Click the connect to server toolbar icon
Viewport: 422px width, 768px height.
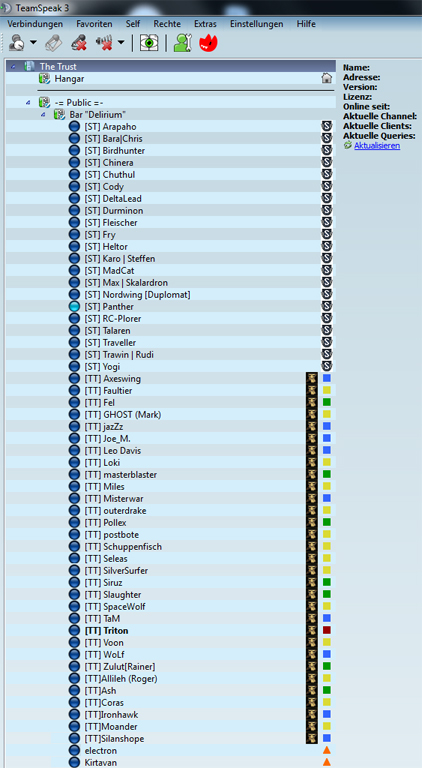point(17,43)
